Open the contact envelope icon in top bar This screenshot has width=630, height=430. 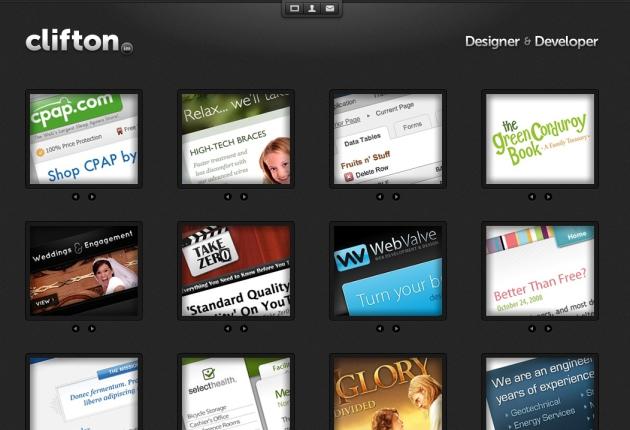point(330,8)
